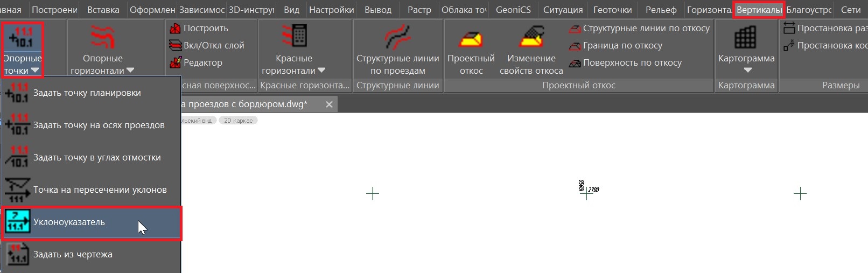Select Структурные линии по проездам tool
Screen dimensions: 868x273
click(x=397, y=50)
